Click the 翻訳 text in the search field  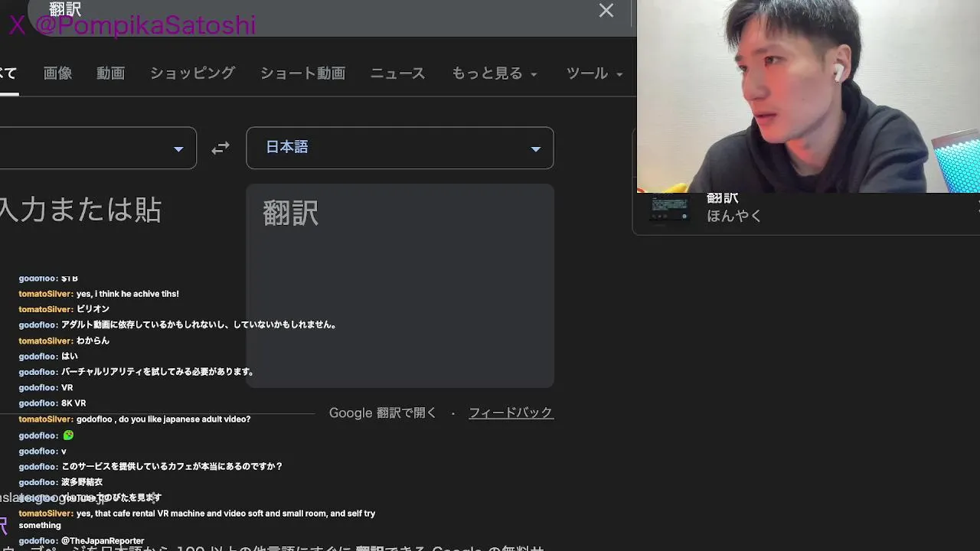(x=65, y=9)
